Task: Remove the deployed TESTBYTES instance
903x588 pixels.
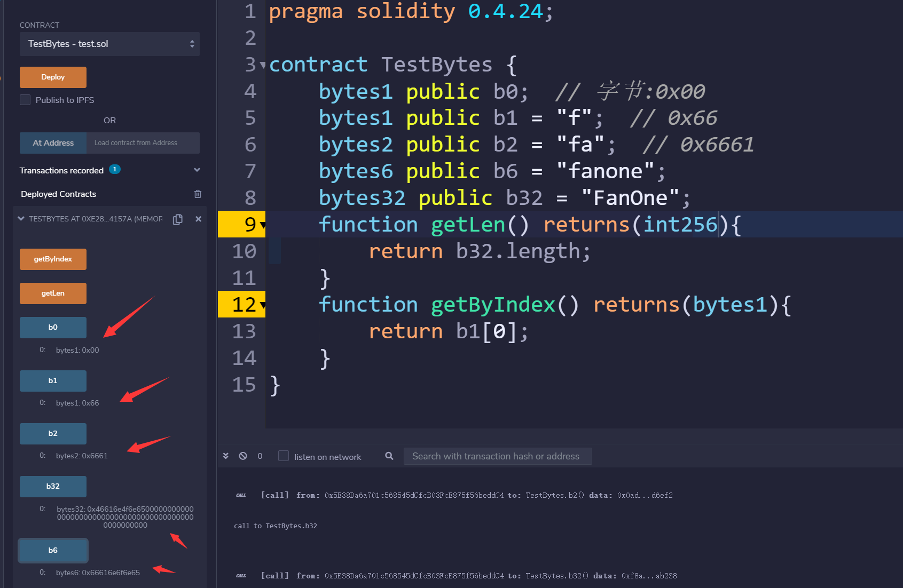Action: coord(199,219)
